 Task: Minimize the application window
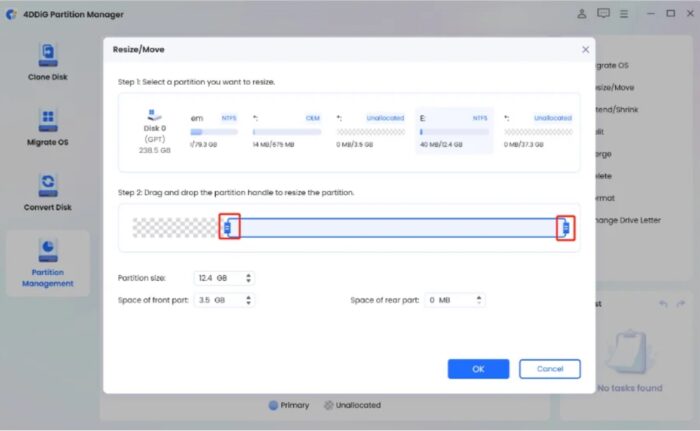[650, 14]
